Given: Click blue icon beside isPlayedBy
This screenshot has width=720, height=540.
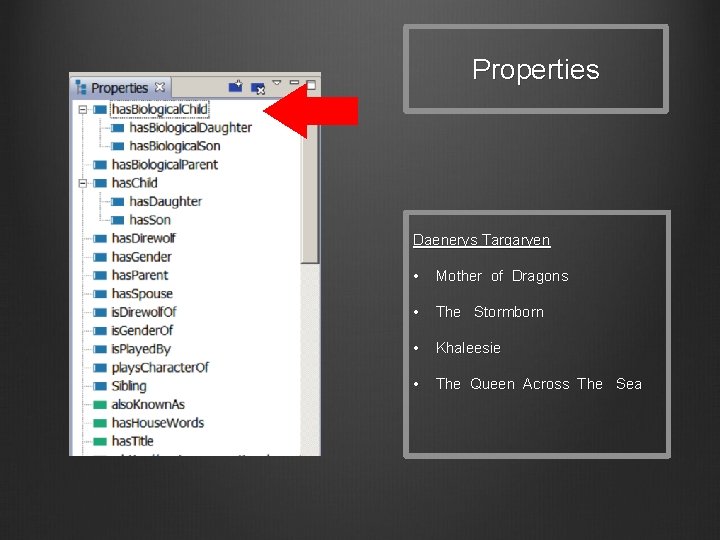Looking at the screenshot, I should (x=100, y=349).
